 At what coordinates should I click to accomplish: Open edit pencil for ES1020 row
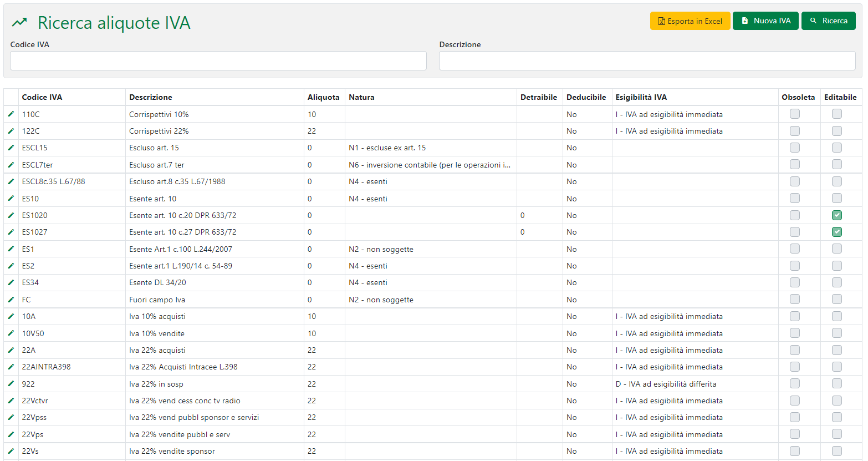pos(11,215)
